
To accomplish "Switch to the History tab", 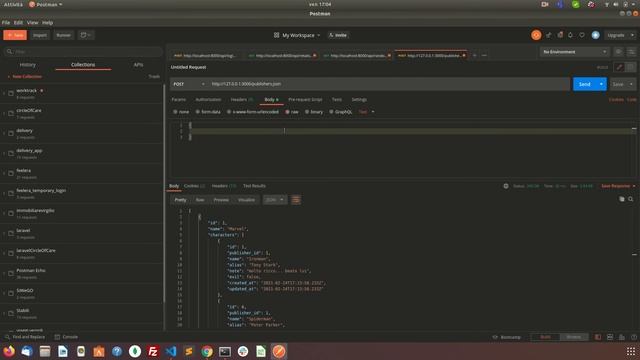I will click(x=27, y=65).
